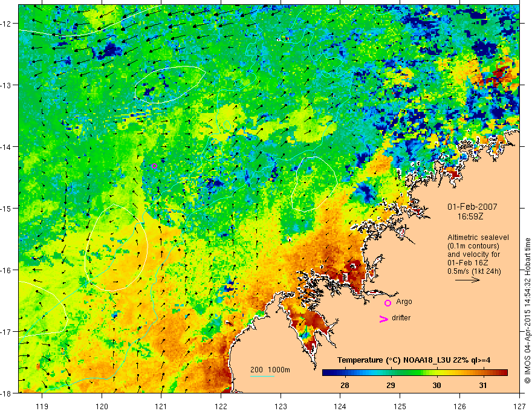Click the IMOS copyright timestamp text
Image resolution: width=532 pixels, height=411 pixels.
click(x=527, y=309)
